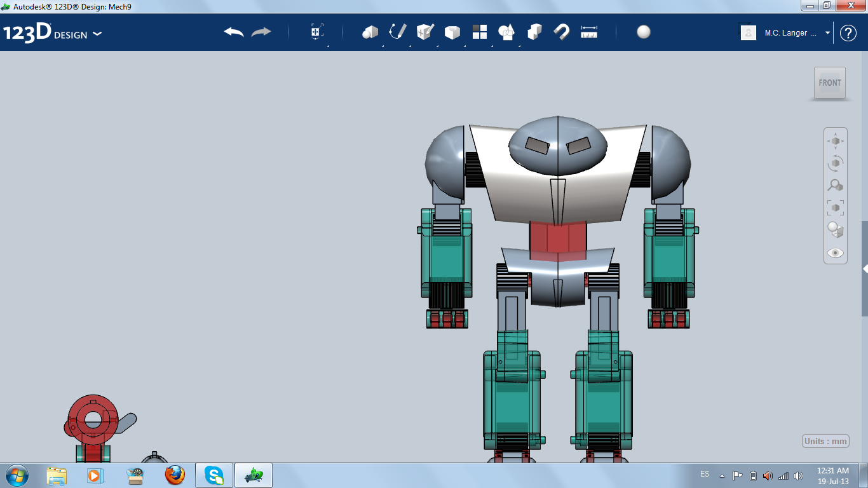Undo the last action
This screenshot has width=868, height=488.
(x=234, y=32)
